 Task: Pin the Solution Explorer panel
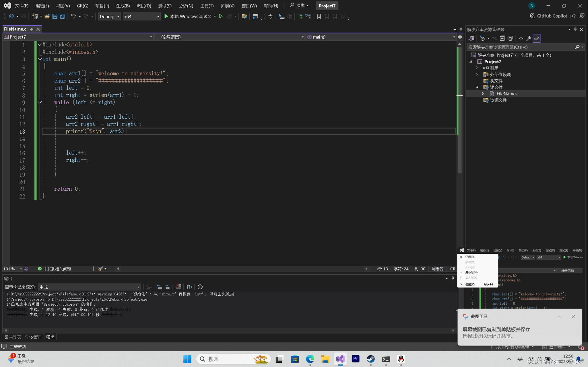click(x=575, y=29)
